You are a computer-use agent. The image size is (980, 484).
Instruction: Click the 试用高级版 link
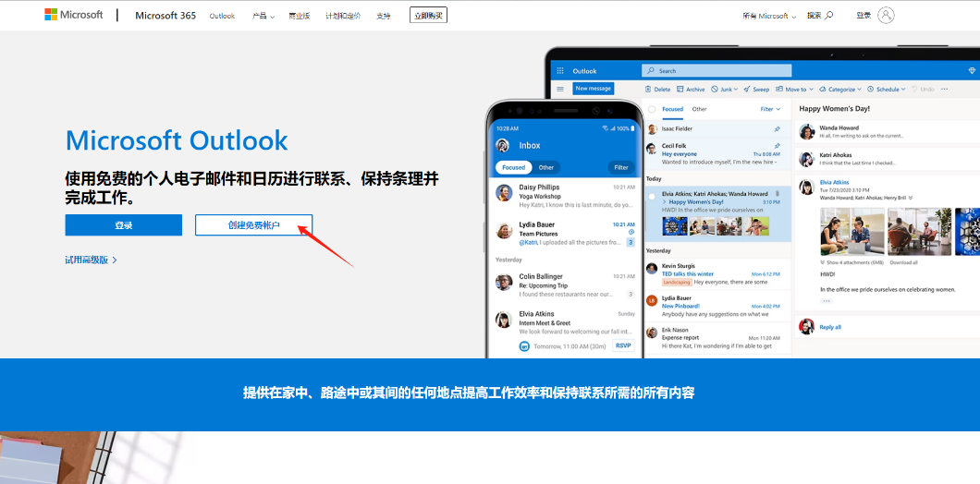click(x=90, y=260)
